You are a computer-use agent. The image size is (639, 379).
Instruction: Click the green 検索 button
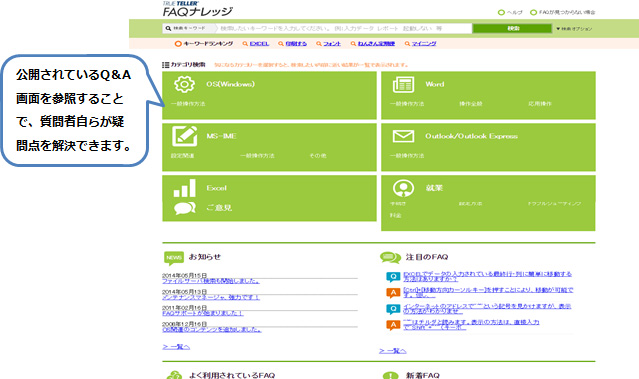512,29
